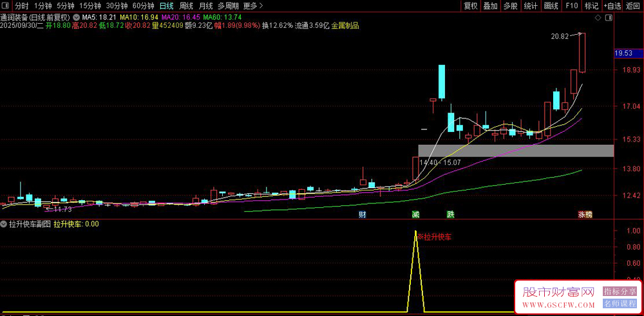The image size is (644, 316).
Task: Toggle the right info panel icon
Action: click(x=609, y=18)
